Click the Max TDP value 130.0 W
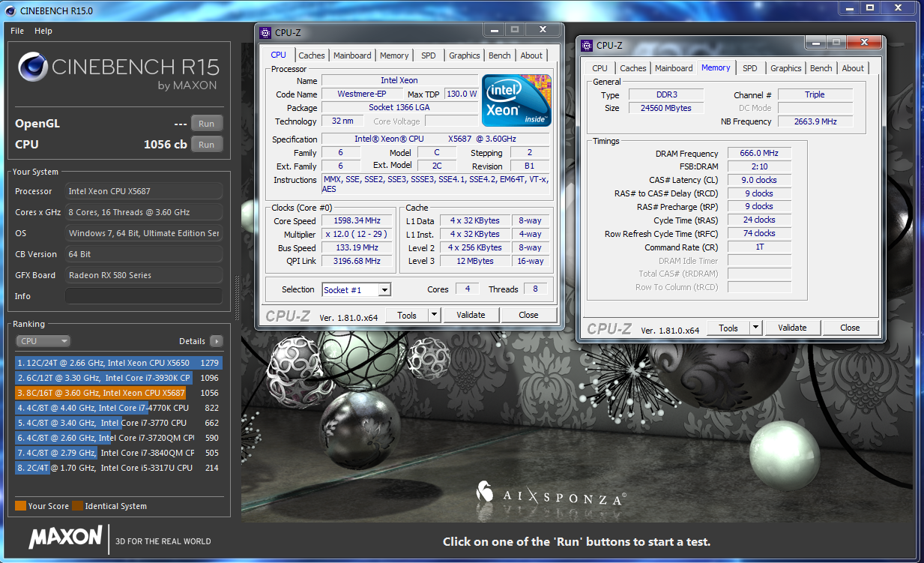This screenshot has height=563, width=924. (x=462, y=94)
